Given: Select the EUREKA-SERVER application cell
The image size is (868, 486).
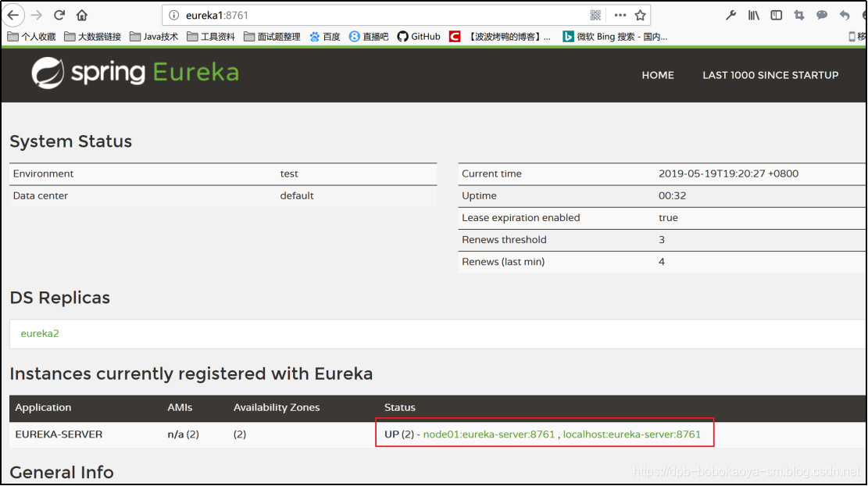Looking at the screenshot, I should click(59, 434).
